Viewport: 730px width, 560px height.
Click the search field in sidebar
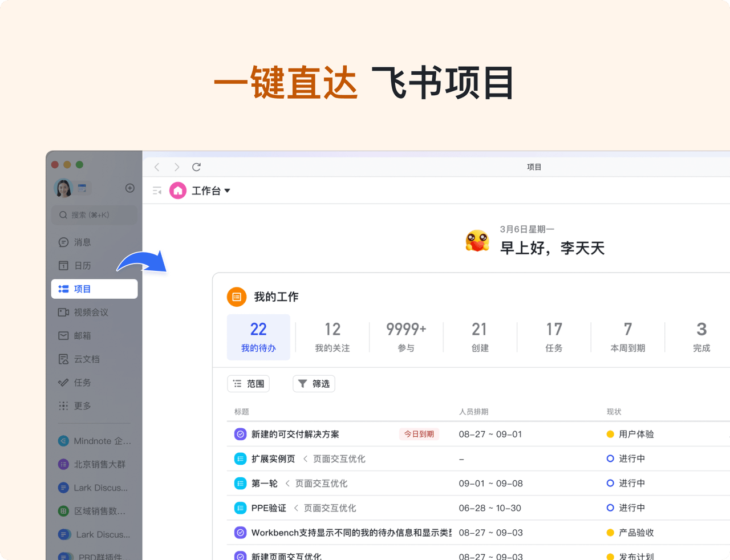94,215
